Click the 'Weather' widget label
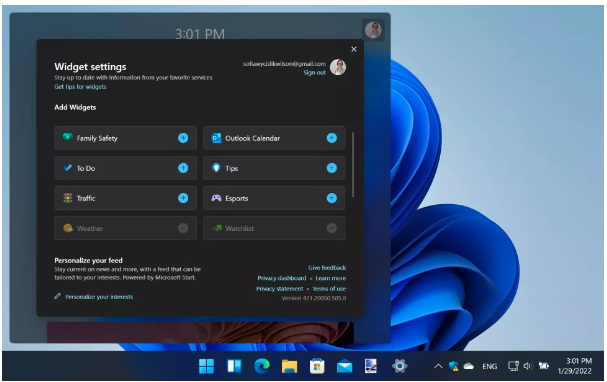This screenshot has width=607, height=382. [x=90, y=228]
